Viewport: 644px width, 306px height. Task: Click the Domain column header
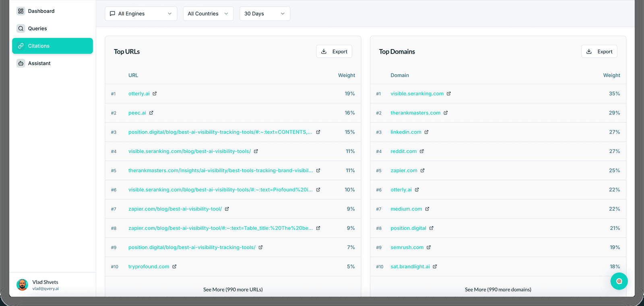(400, 75)
